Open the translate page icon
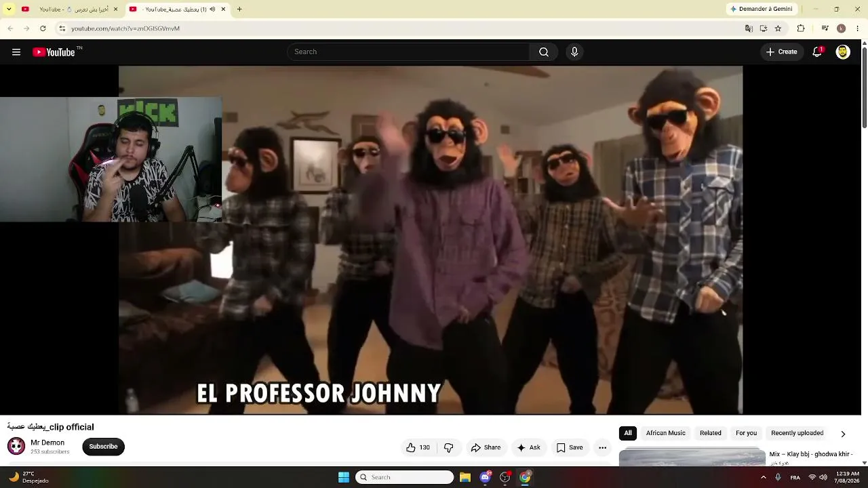 [749, 28]
